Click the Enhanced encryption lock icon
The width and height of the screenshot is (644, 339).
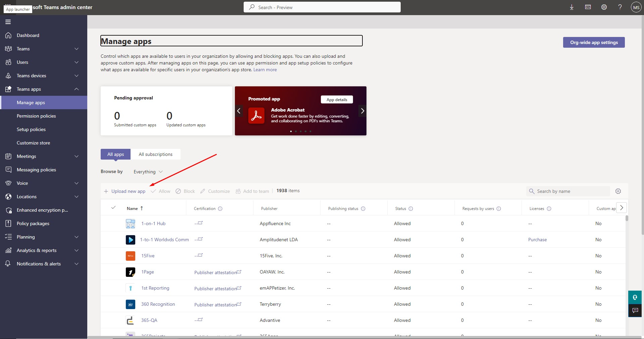click(8, 210)
